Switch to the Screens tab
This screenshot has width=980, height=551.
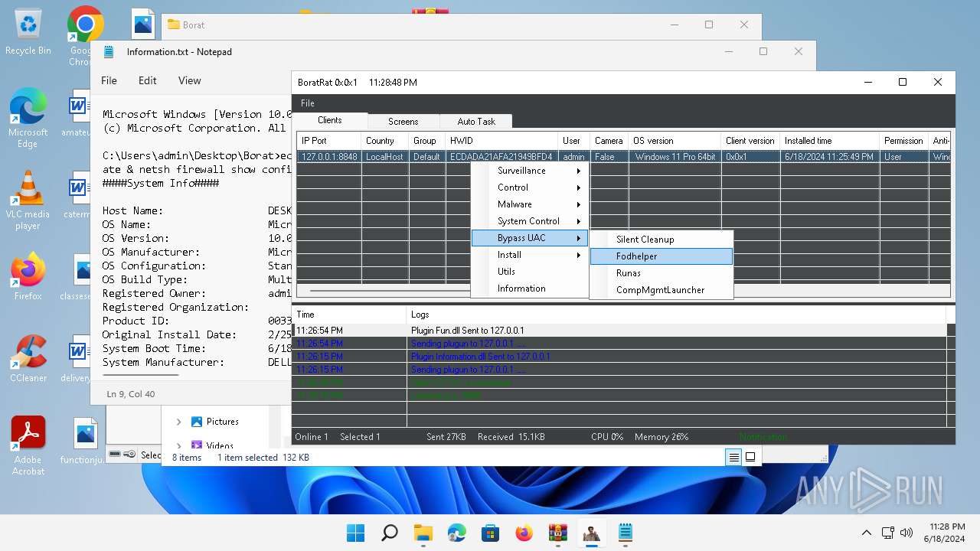[403, 122]
